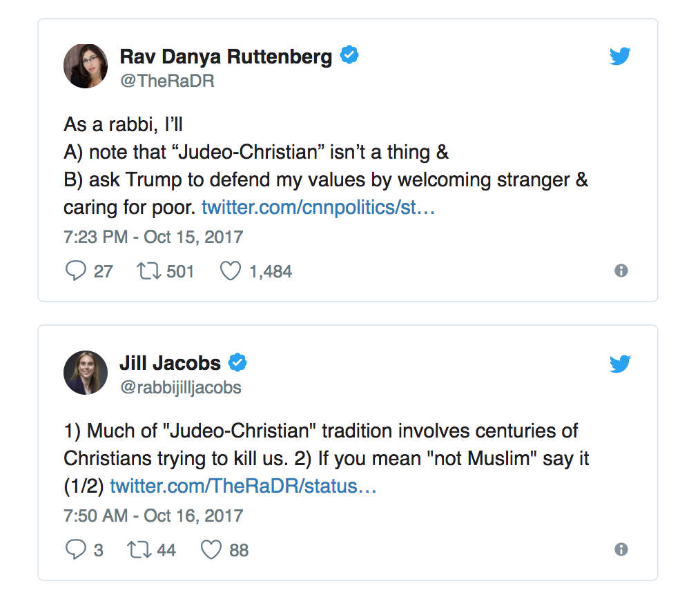This screenshot has height=599, width=700.
Task: Like Jill Jacobs's tweet
Action: pyautogui.click(x=210, y=550)
